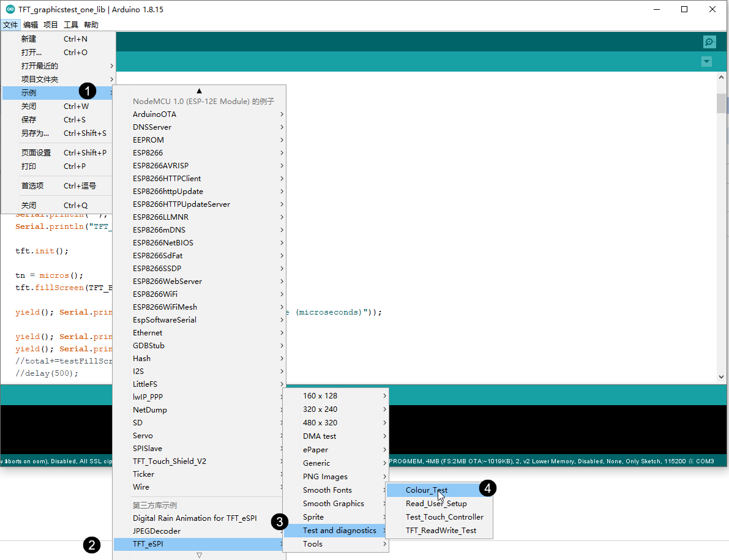Screen dimensions: 729x560
Task: Open the Read_User_Setup example
Action: click(x=439, y=504)
